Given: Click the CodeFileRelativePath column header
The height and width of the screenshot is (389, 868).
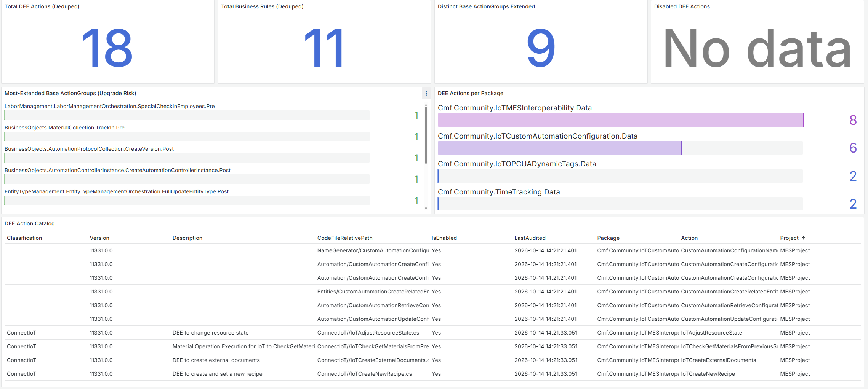Looking at the screenshot, I should pyautogui.click(x=345, y=238).
